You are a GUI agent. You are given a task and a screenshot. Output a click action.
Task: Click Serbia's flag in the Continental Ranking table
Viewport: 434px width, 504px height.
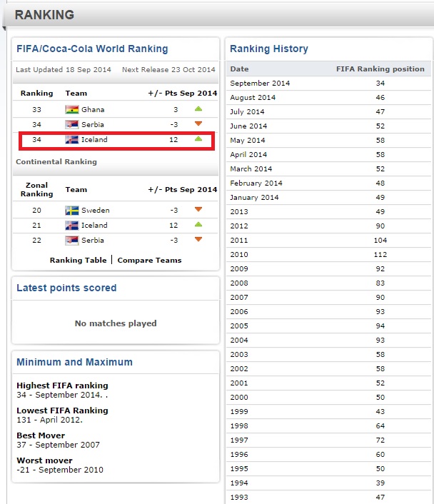click(71, 241)
